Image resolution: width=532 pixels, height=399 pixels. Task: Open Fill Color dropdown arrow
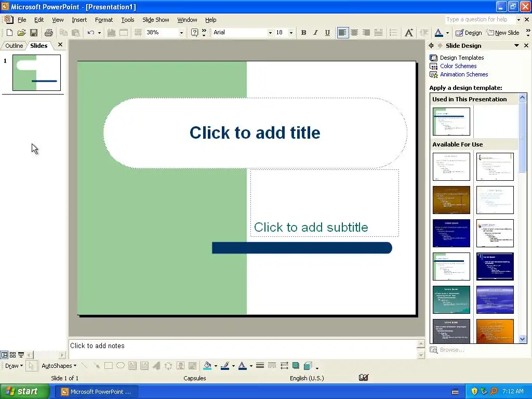(x=216, y=366)
